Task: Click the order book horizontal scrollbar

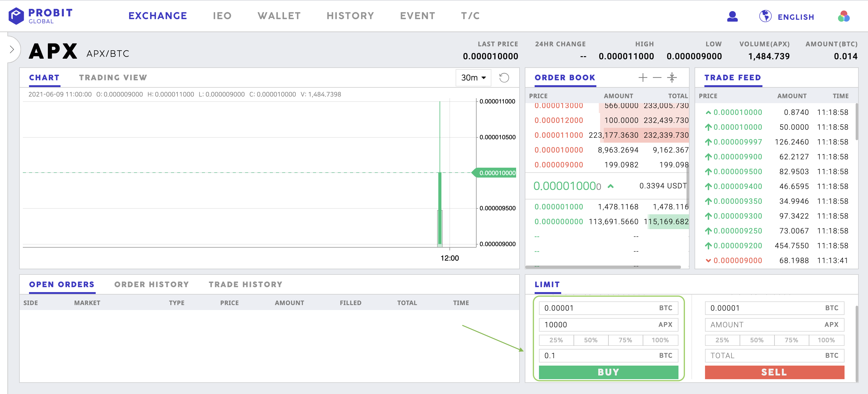Action: 603,267
